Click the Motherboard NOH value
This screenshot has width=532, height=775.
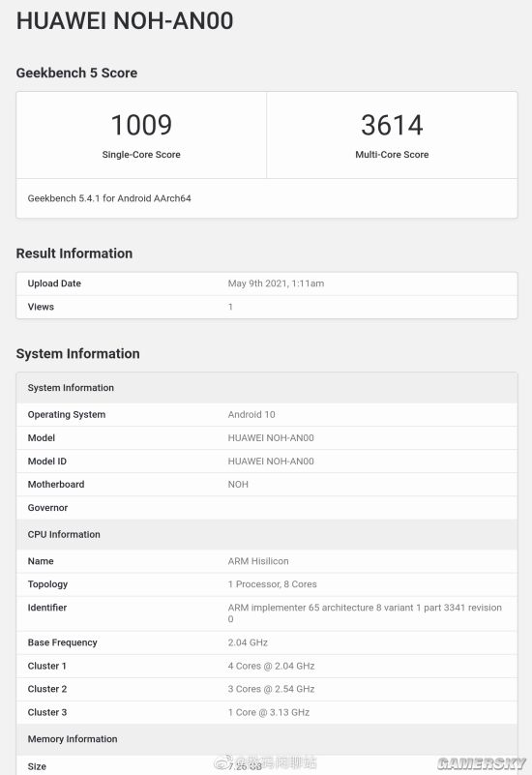238,485
